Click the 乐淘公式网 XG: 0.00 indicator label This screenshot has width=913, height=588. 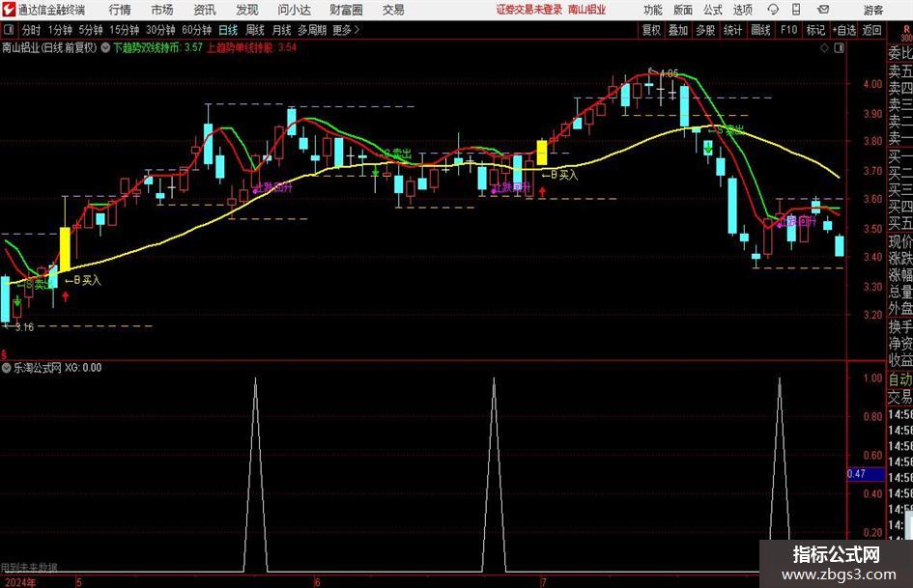58,368
